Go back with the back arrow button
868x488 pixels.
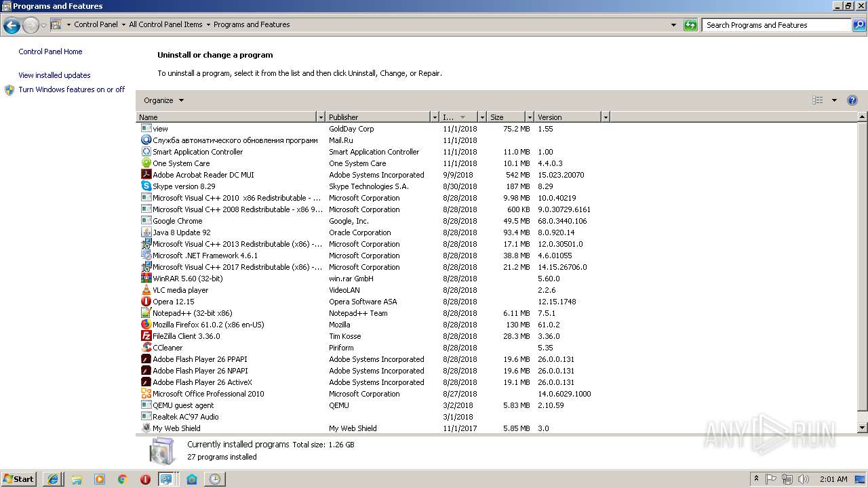coord(12,26)
